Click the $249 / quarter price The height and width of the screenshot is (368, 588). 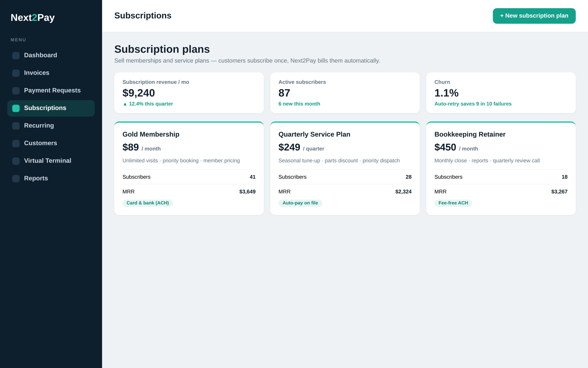[x=301, y=147]
